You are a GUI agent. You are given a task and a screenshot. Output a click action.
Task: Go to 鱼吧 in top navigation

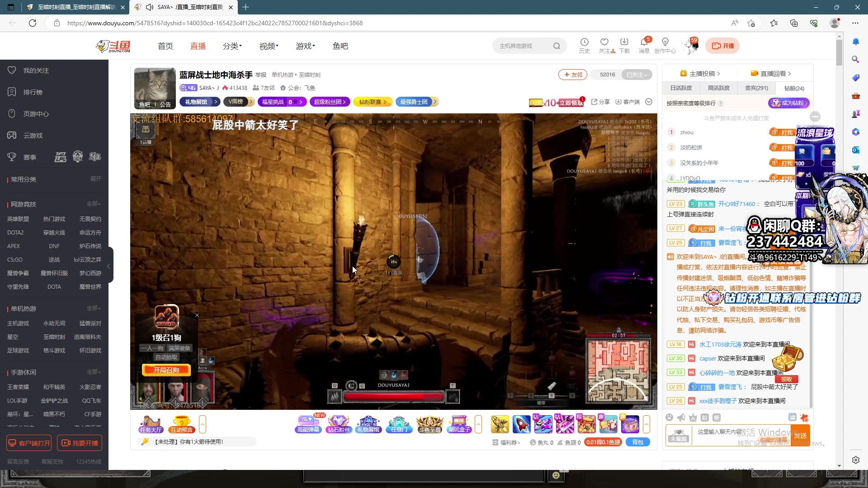pyautogui.click(x=340, y=46)
